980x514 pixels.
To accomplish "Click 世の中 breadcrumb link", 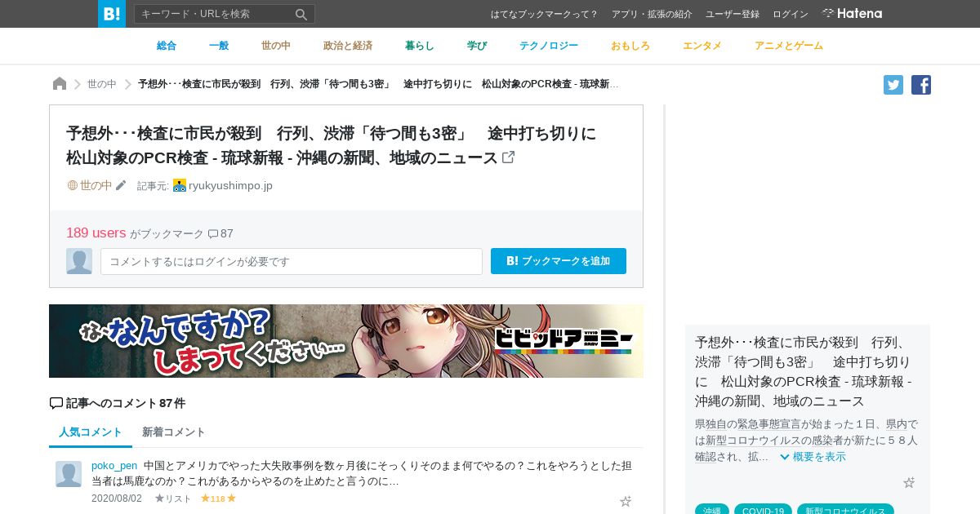I will click(102, 84).
